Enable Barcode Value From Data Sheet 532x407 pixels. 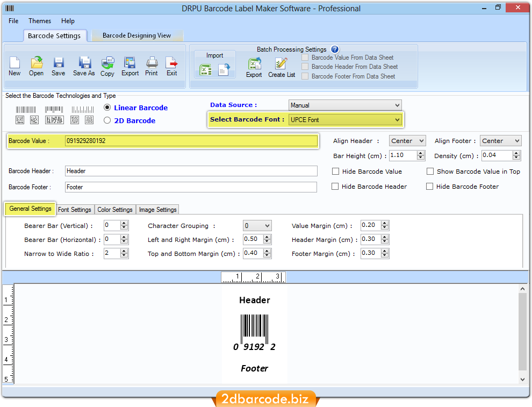click(305, 58)
